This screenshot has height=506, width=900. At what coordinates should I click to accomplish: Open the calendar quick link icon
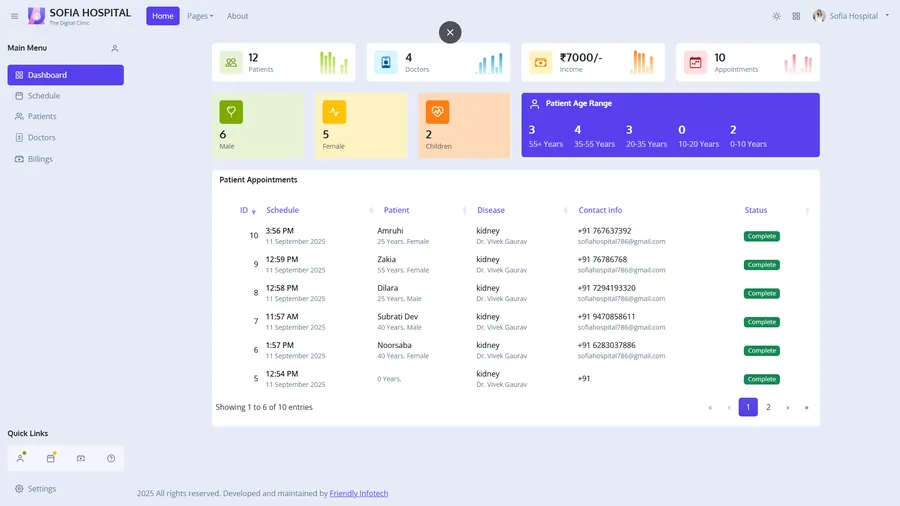pos(51,458)
